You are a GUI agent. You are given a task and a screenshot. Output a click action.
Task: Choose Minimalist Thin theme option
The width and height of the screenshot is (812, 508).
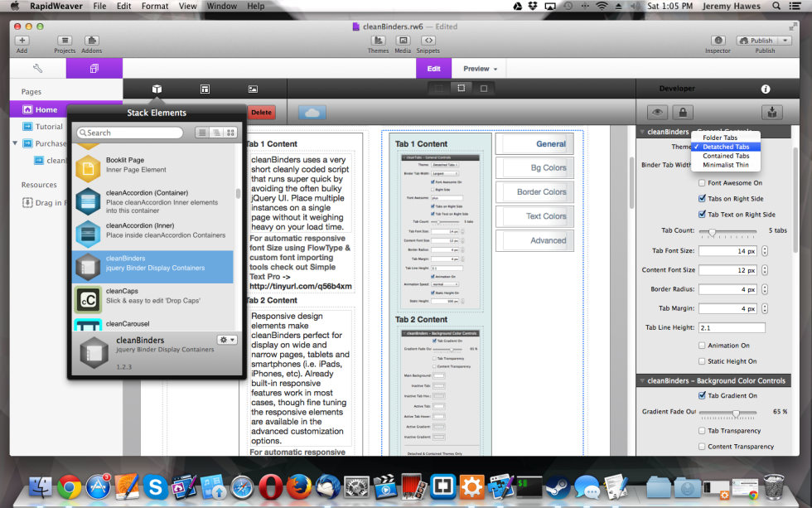[726, 165]
